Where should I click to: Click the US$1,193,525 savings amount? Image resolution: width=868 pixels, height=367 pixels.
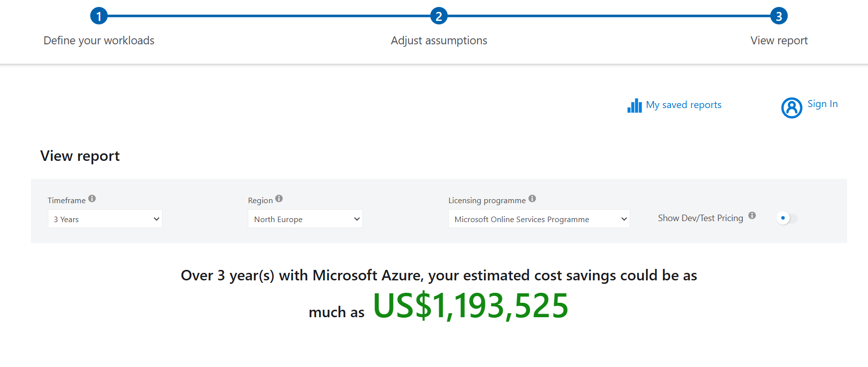tap(470, 306)
